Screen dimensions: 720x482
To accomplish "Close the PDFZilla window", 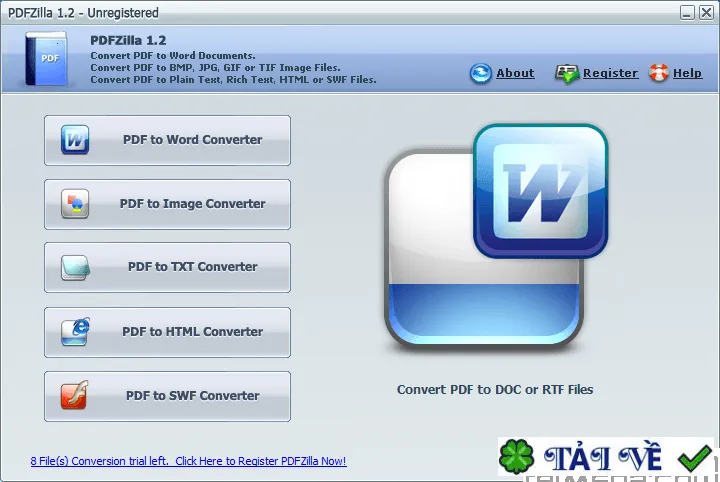I will 706,13.
